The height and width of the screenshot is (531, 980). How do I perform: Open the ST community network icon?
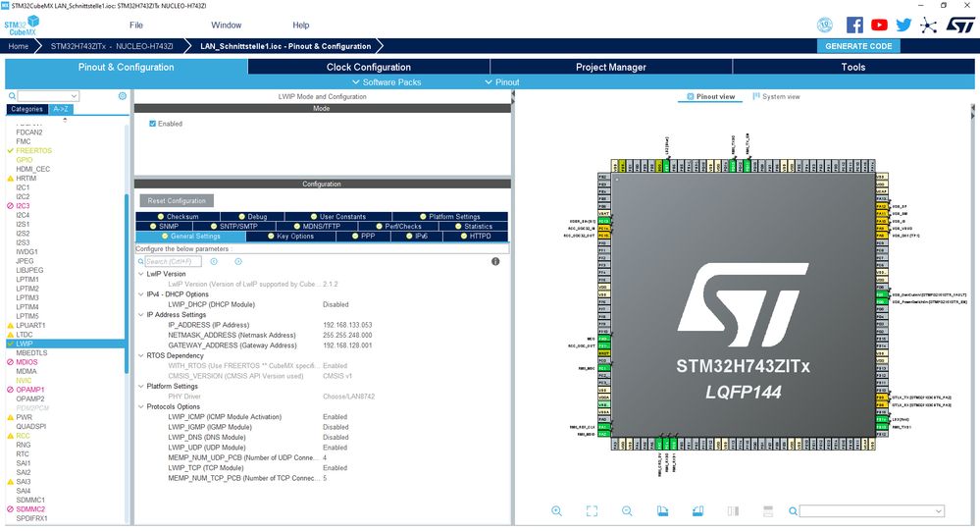tap(928, 25)
